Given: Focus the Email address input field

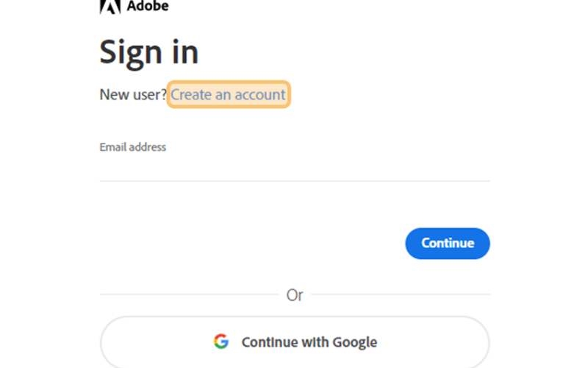Looking at the screenshot, I should click(295, 169).
